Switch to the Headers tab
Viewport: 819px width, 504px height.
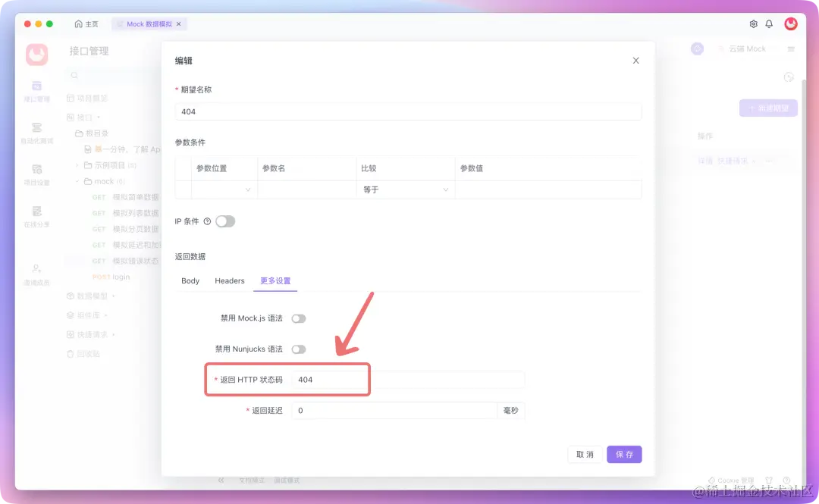pos(229,281)
